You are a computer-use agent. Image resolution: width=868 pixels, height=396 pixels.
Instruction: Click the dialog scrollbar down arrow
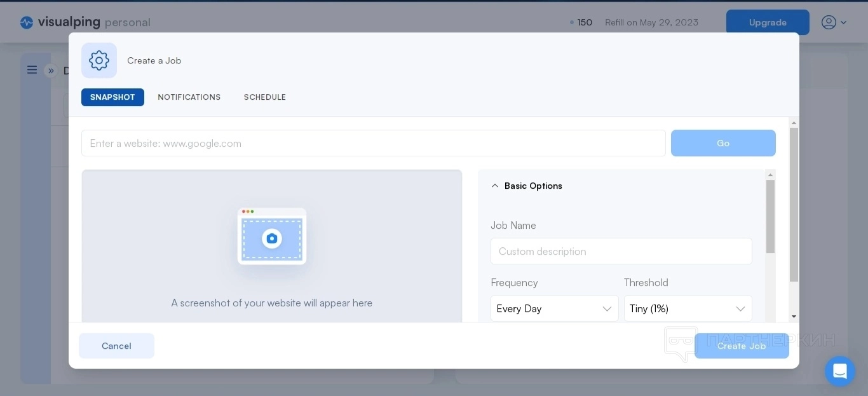pyautogui.click(x=794, y=317)
